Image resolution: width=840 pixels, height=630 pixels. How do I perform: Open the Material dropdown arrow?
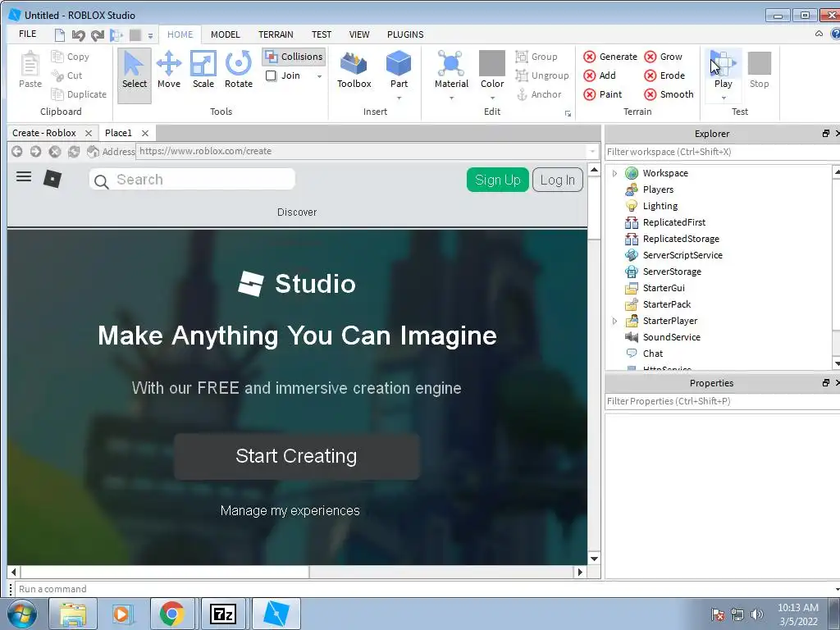tap(451, 98)
